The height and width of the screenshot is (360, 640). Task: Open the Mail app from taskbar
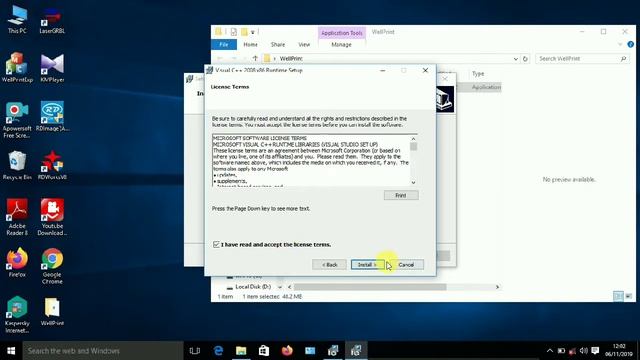(310, 351)
